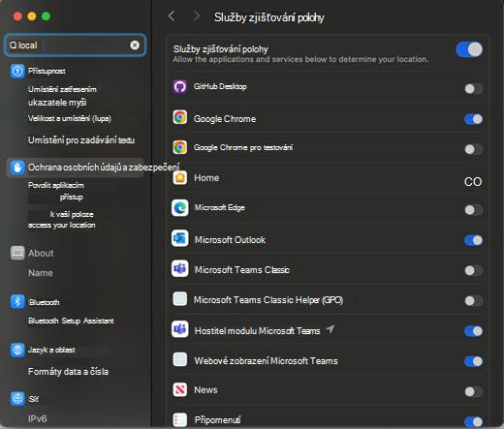Select Bluetooth Setup Assistant result
Viewport: 504px width, 429px height.
pyautogui.click(x=71, y=321)
